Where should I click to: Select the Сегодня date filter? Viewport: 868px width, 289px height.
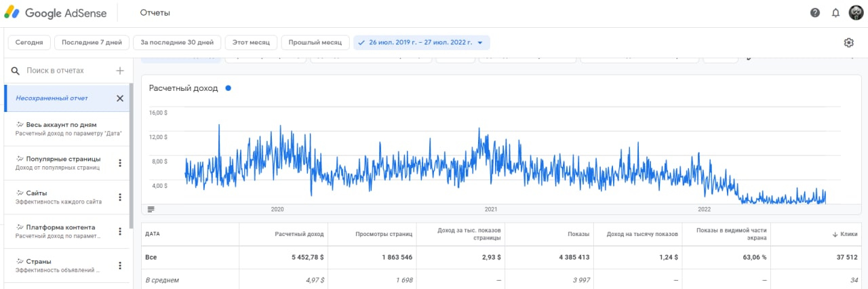29,43
